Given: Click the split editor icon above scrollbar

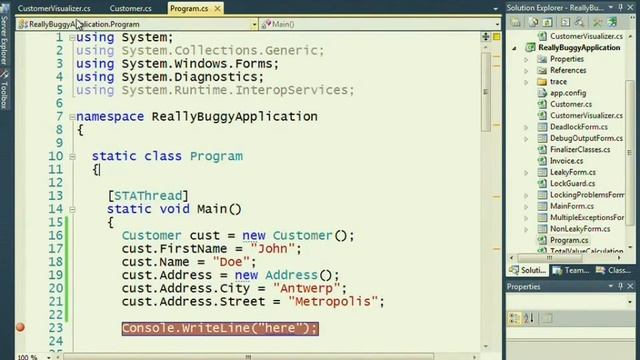Looking at the screenshot, I should 486,37.
